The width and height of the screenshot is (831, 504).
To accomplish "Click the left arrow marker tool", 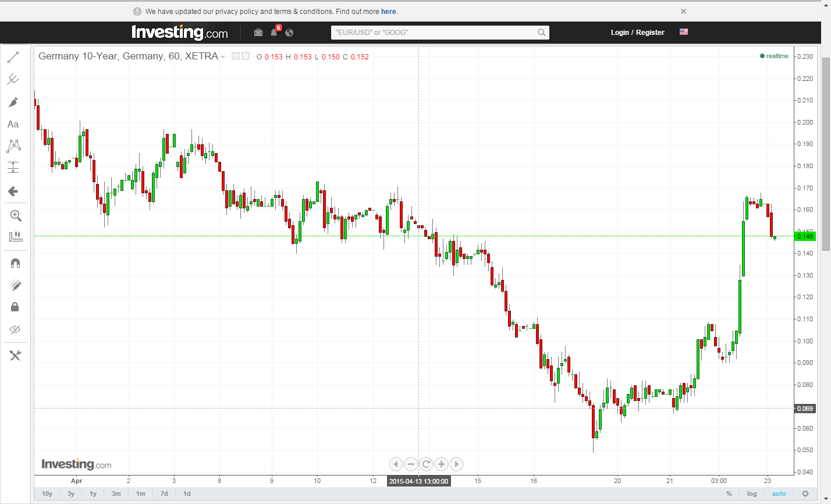I will pos(13,191).
